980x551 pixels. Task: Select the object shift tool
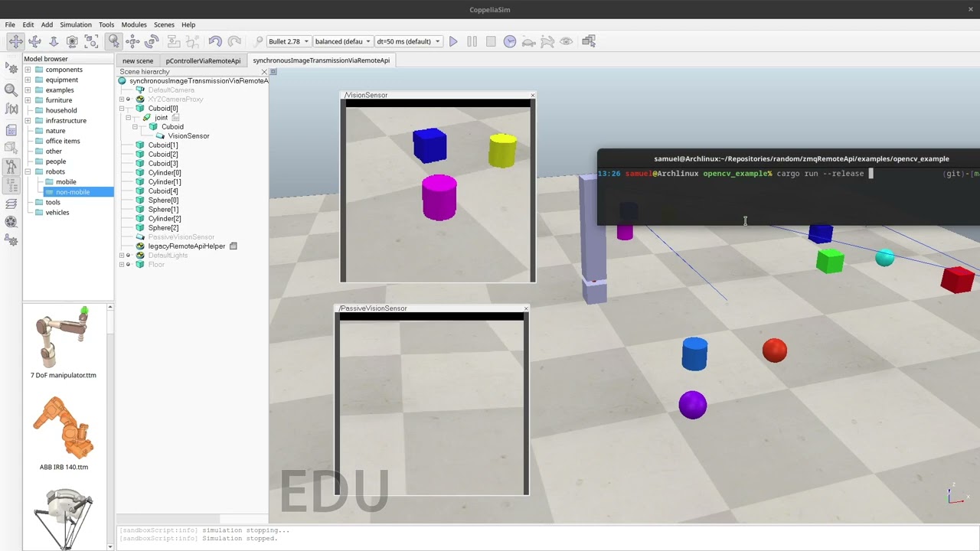click(133, 41)
